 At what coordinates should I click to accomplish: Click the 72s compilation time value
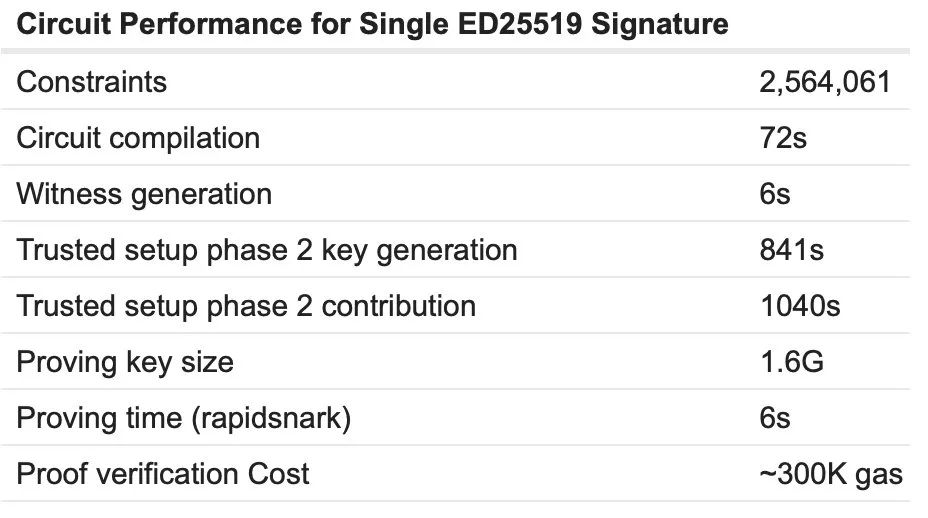point(783,138)
